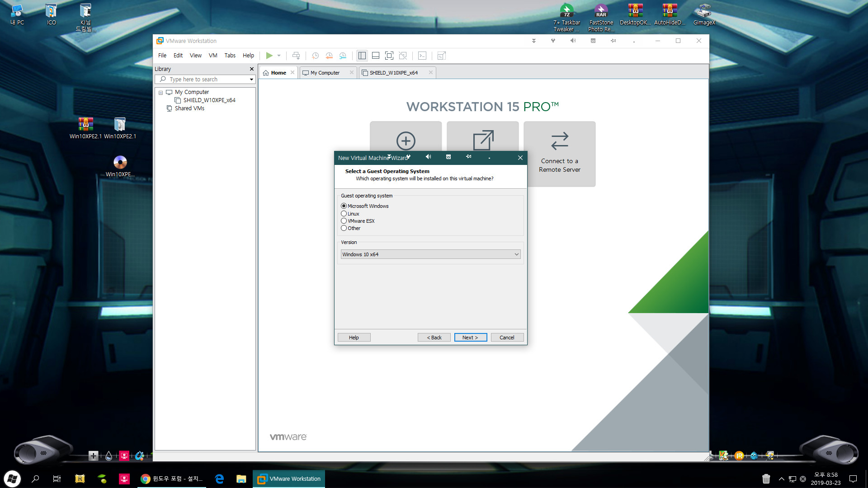Open the AutoHideD... desktop archive icon

[670, 14]
